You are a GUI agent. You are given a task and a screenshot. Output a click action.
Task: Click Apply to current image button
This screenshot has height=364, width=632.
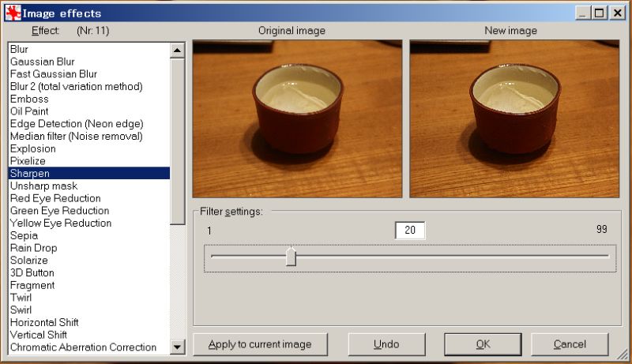pos(260,344)
